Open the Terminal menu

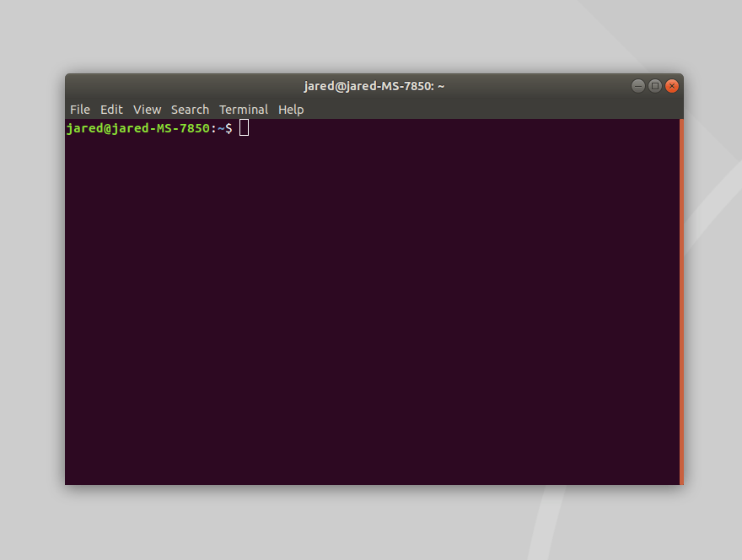(x=243, y=110)
